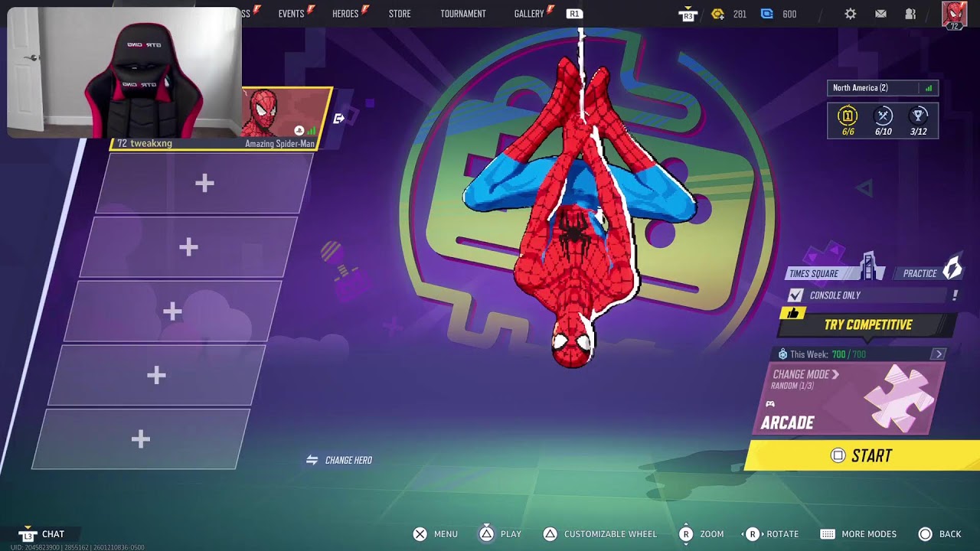Click the player name 72 tweakxng
Viewport: 980px width, 551px height.
[x=145, y=143]
